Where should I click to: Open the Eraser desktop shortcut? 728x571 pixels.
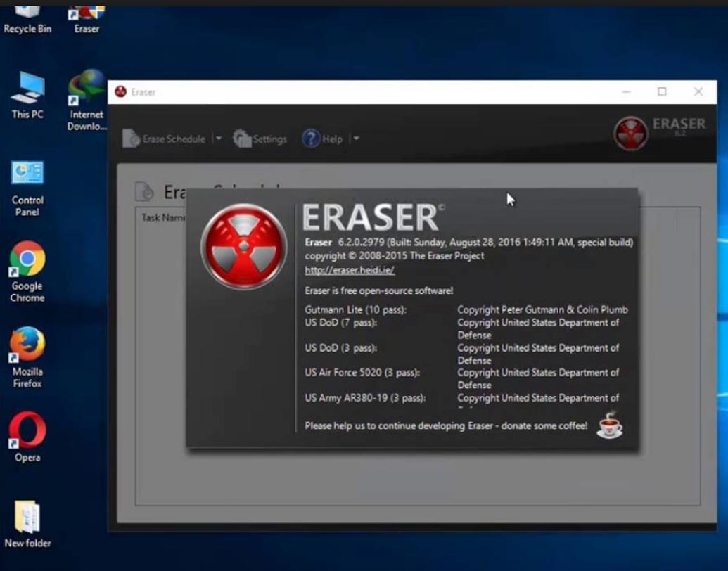coord(87,18)
